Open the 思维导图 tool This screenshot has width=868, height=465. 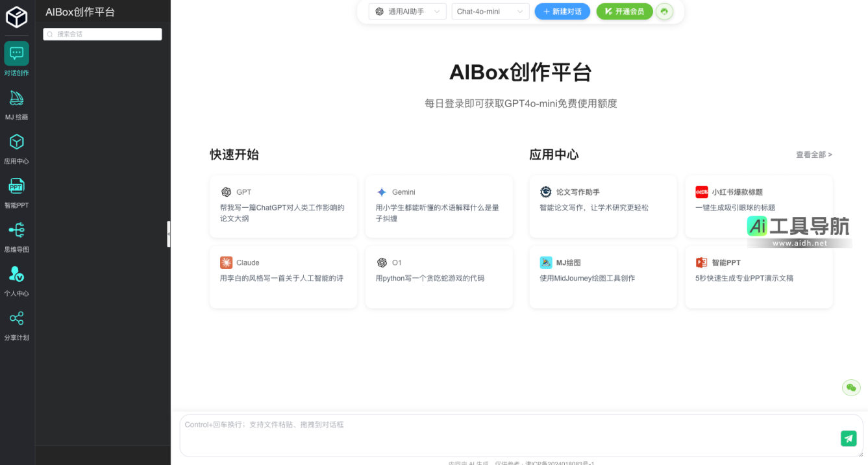coord(16,235)
